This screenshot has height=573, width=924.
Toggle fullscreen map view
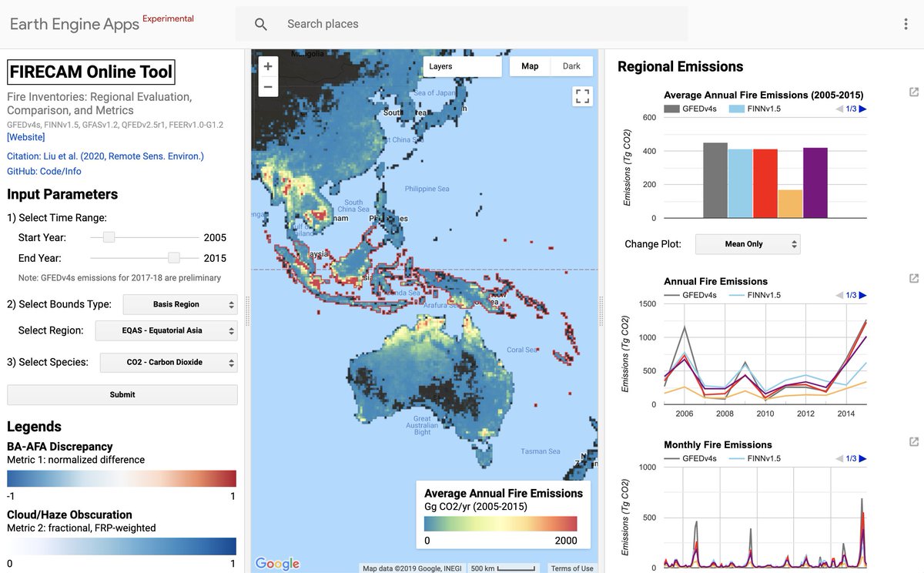point(582,96)
